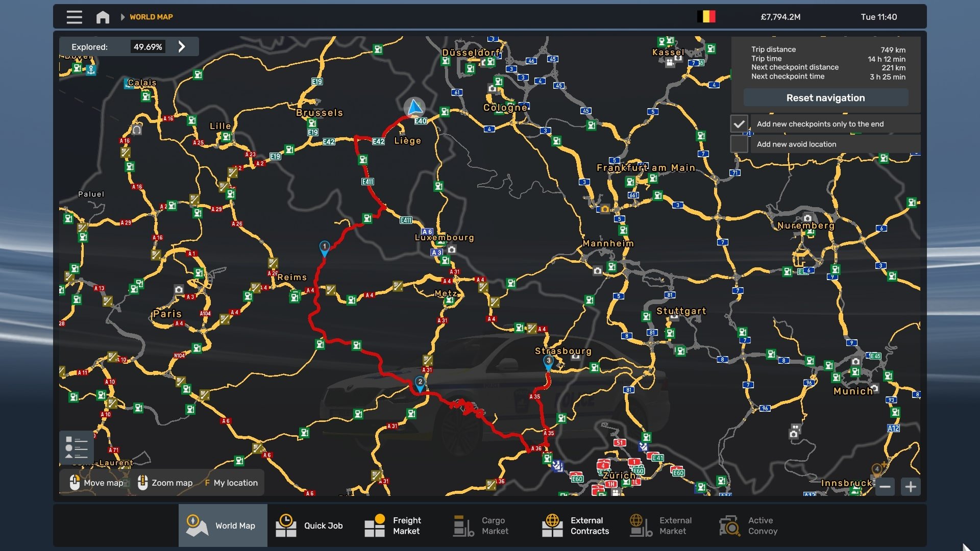Image resolution: width=980 pixels, height=551 pixels.
Task: Zoom in with the plus button
Action: pos(911,487)
